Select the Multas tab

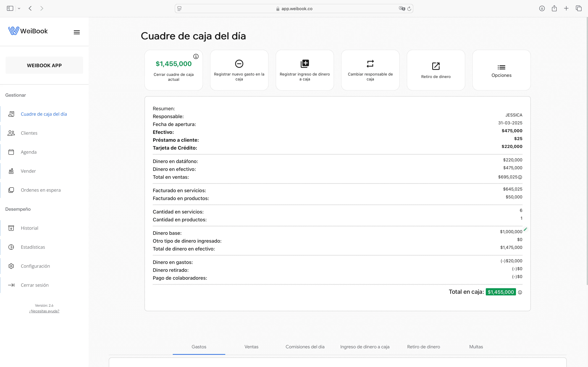[476, 347]
